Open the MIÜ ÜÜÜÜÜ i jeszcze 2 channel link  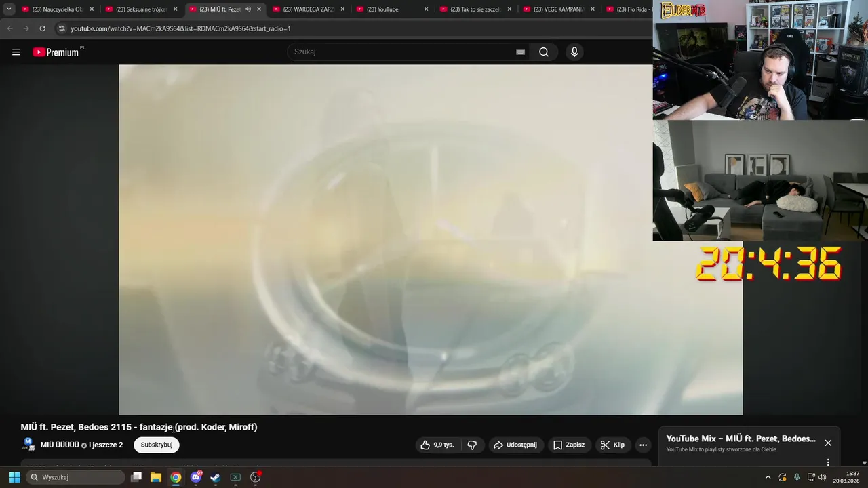click(82, 445)
